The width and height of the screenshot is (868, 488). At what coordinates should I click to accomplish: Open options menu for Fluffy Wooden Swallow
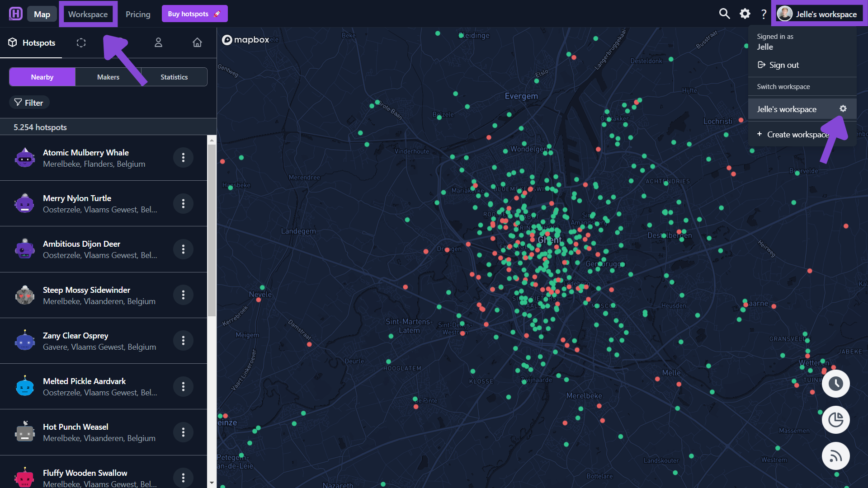point(183,478)
